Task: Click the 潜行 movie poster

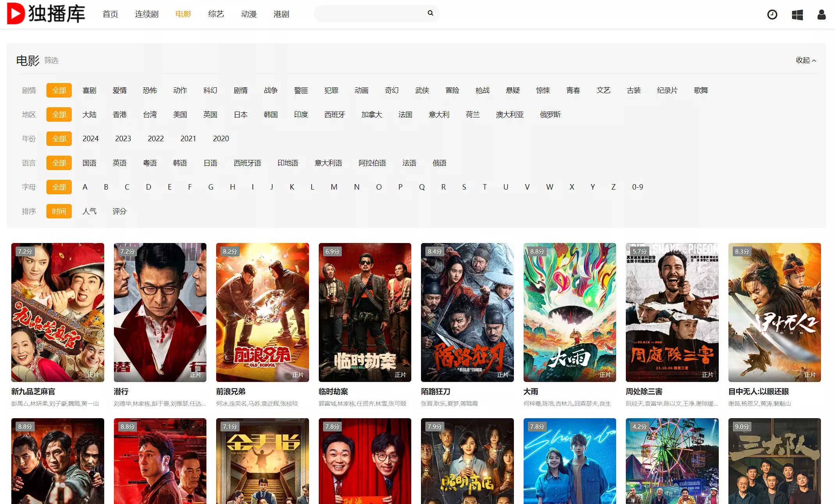Action: [x=160, y=312]
